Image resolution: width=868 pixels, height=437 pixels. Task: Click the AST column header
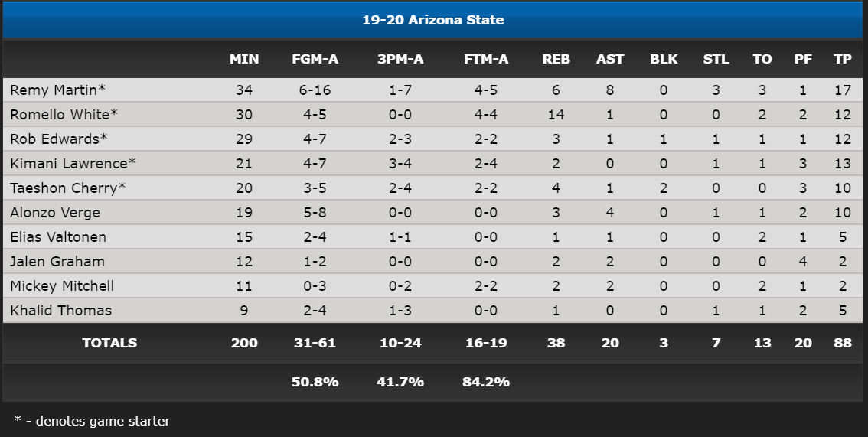pyautogui.click(x=610, y=59)
